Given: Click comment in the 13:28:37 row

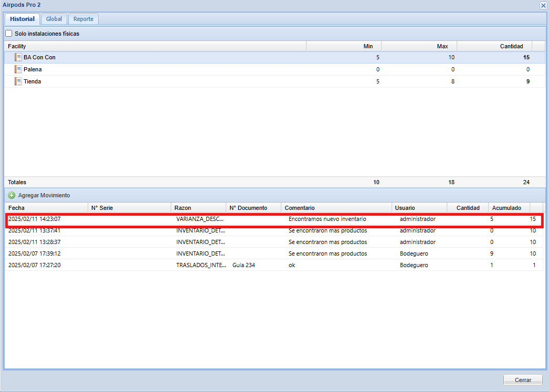Looking at the screenshot, I should pos(328,242).
